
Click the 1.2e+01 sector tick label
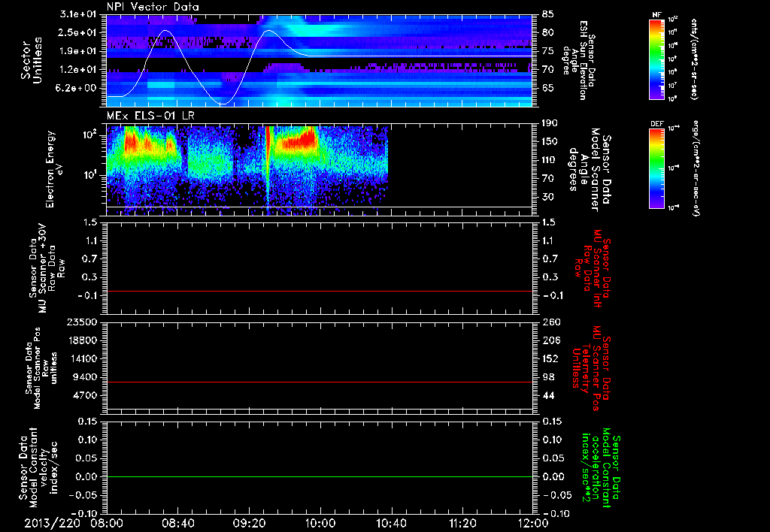pos(78,70)
